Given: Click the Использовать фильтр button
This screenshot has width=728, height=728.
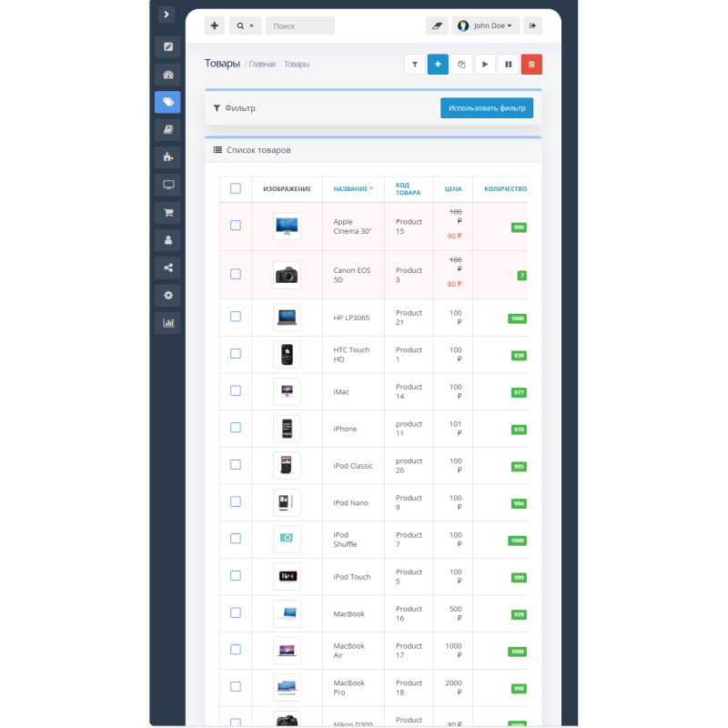Looking at the screenshot, I should (487, 107).
